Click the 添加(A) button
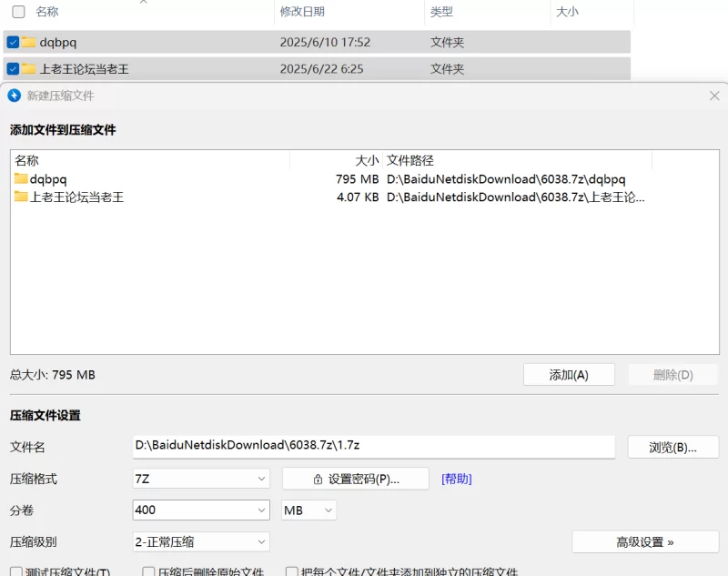Image resolution: width=728 pixels, height=576 pixels. (569, 375)
